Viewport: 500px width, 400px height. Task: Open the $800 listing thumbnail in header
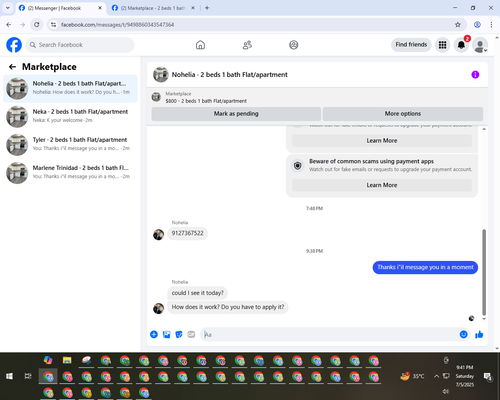point(156,97)
